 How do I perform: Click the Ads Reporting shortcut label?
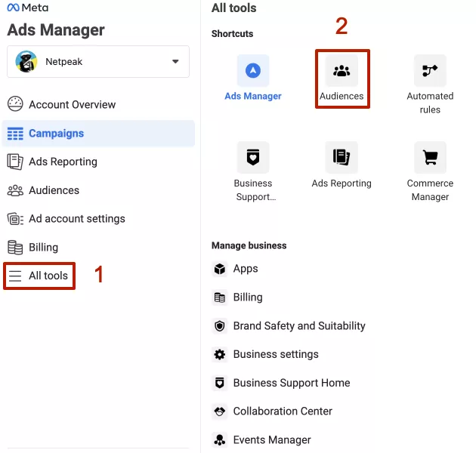(342, 183)
